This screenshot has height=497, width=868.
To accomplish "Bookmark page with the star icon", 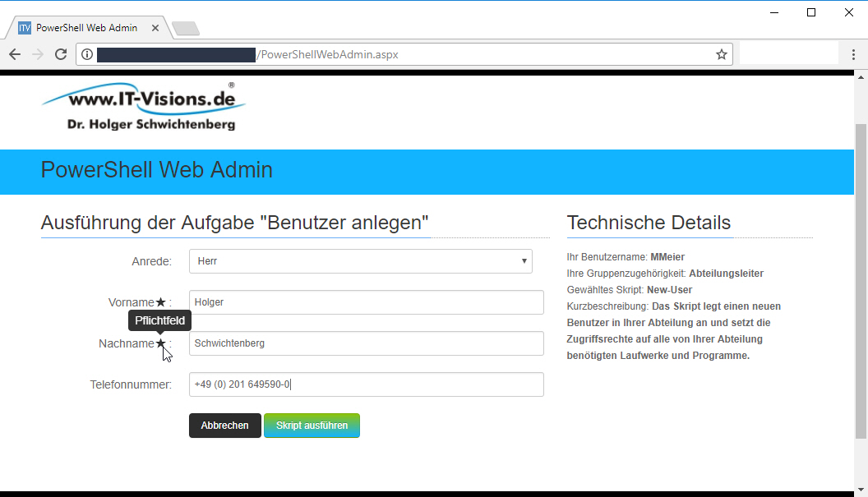I will (x=721, y=54).
